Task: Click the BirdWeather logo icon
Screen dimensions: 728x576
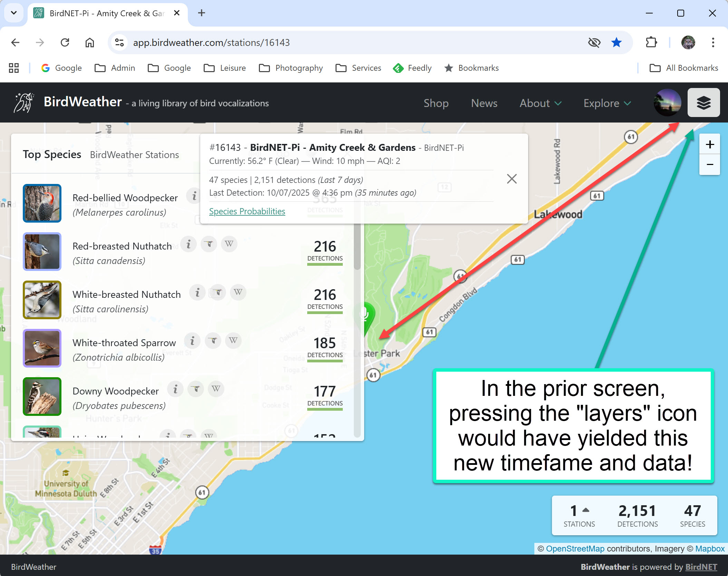Action: 24,102
